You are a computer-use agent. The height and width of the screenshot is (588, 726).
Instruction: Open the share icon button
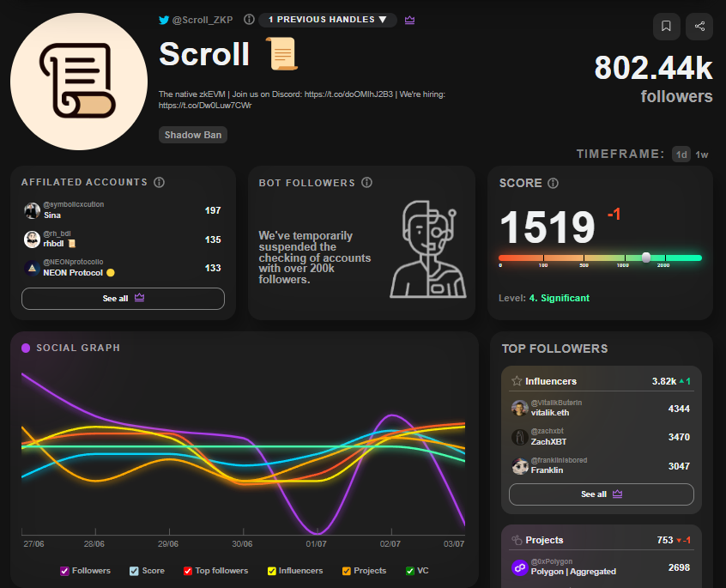pos(699,26)
